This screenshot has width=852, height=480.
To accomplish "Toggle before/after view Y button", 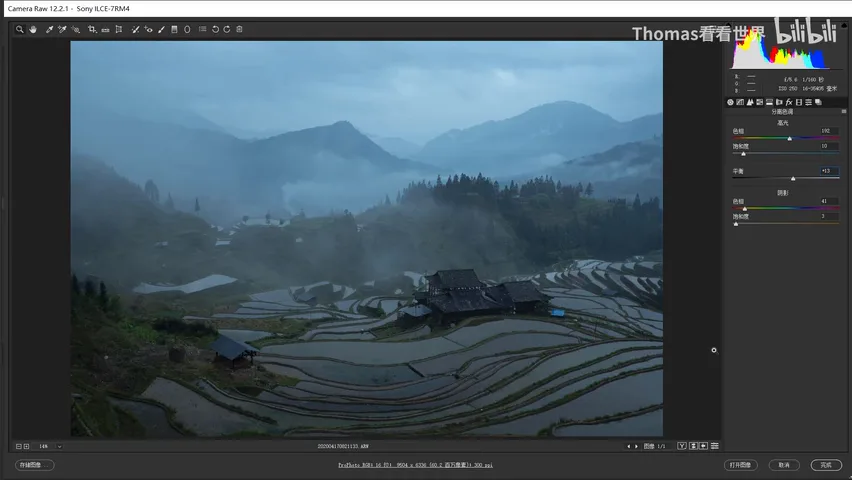I will (682, 446).
